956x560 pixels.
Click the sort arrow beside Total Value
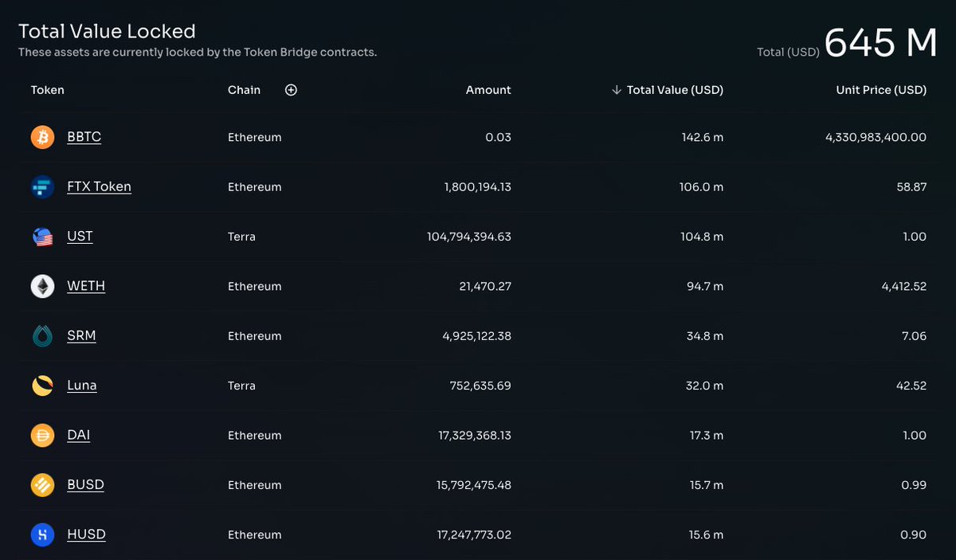click(617, 90)
